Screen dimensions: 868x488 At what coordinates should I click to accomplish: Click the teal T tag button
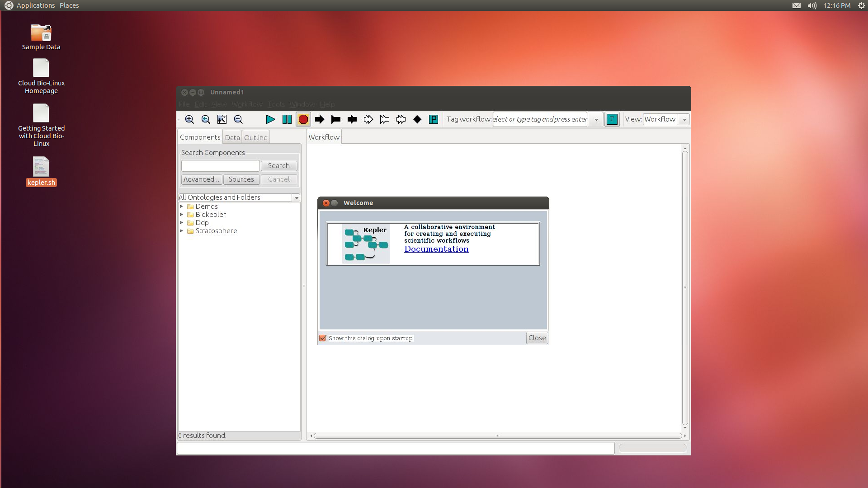pos(612,119)
